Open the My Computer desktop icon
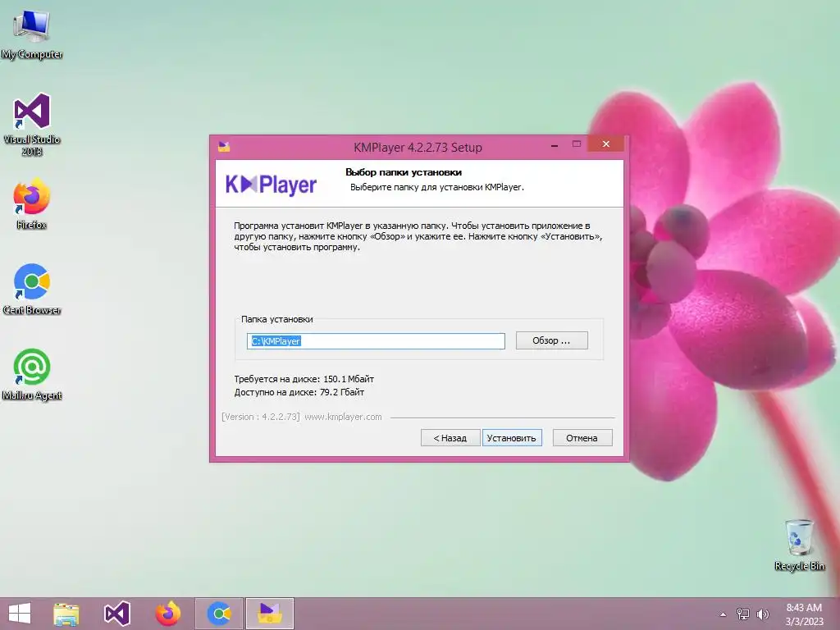 click(32, 34)
